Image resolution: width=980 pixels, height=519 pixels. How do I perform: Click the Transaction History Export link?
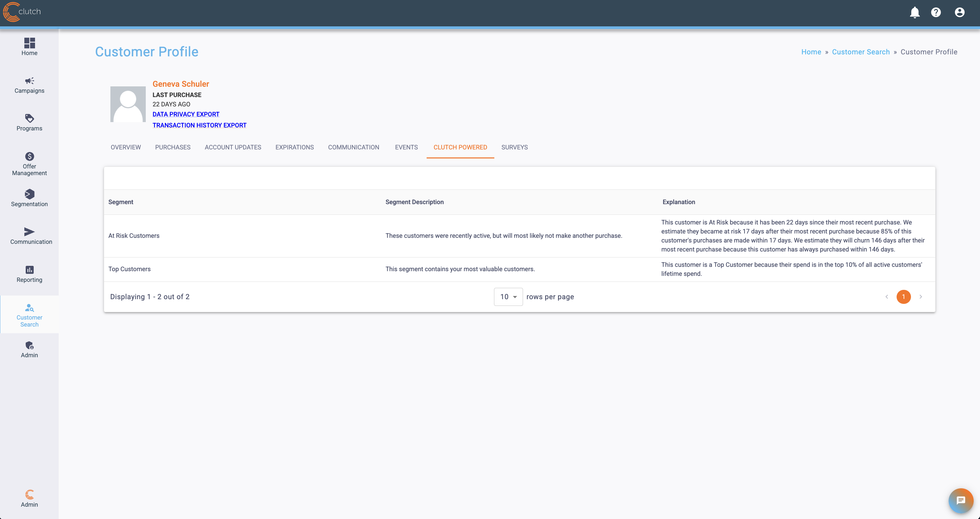[x=199, y=125]
